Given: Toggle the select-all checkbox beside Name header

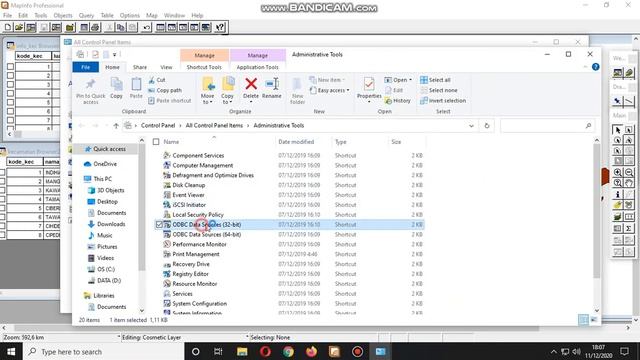Looking at the screenshot, I should tap(156, 142).
